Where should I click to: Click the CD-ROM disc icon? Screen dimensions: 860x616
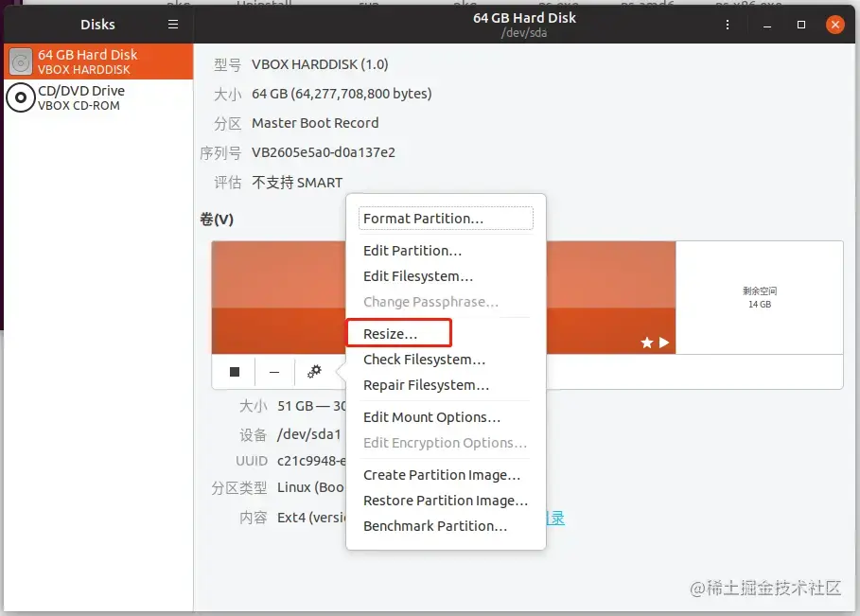(x=21, y=97)
